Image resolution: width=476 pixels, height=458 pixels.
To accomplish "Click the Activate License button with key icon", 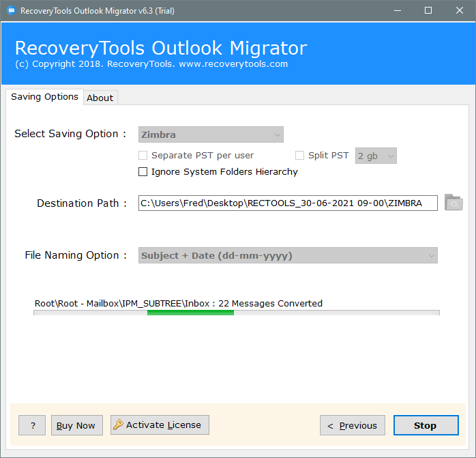I will click(160, 425).
